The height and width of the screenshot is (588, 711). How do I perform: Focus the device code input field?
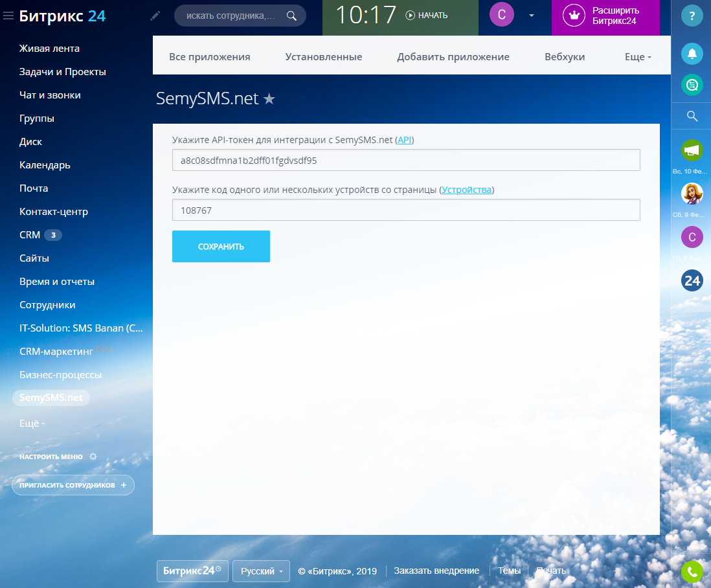[406, 210]
